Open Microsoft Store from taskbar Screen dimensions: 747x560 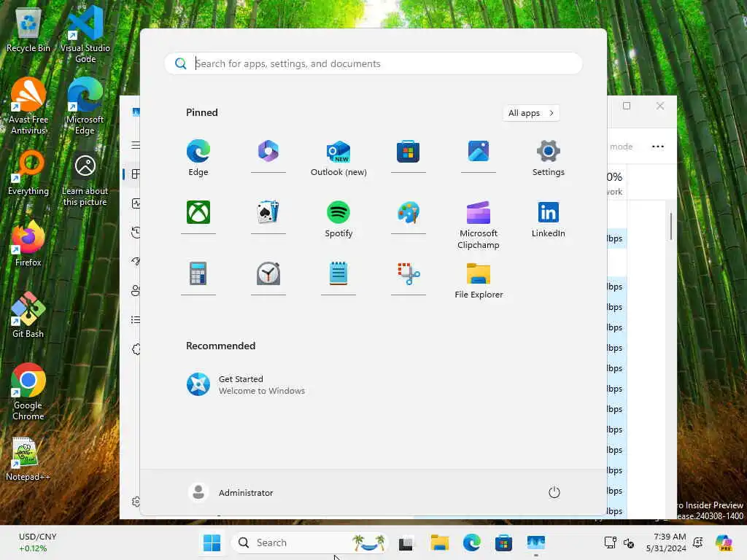tap(503, 542)
